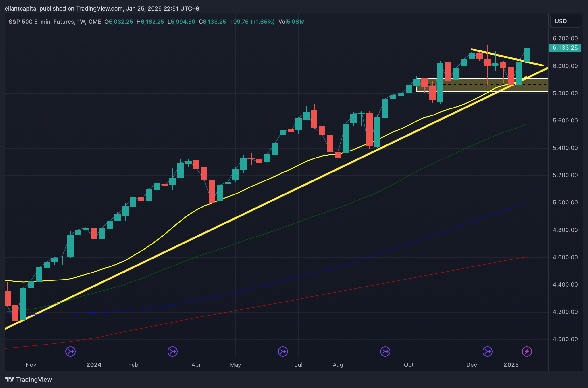Select the 2025 label on the time axis
Image resolution: width=588 pixels, height=388 pixels.
pos(511,365)
